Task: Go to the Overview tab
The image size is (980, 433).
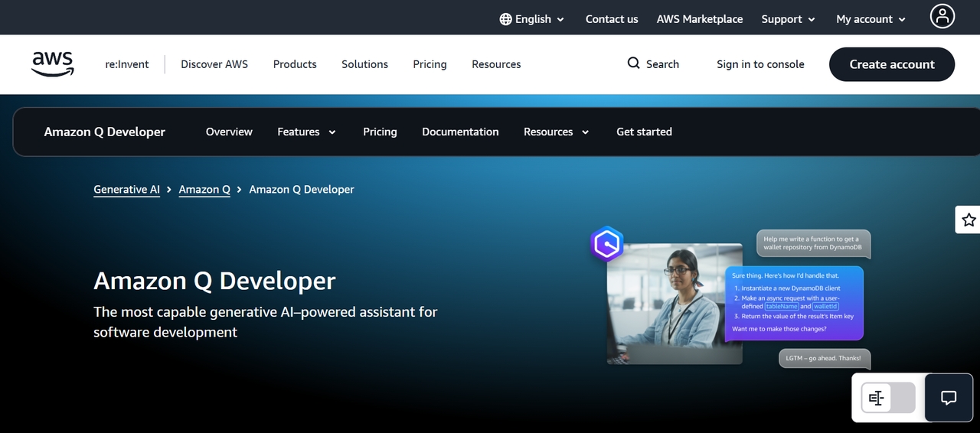Action: tap(229, 132)
